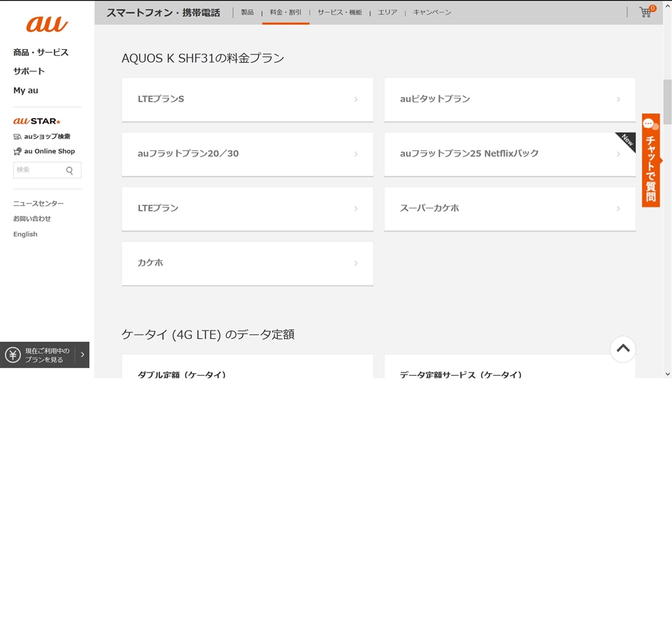Screen dimensions: 672x623
Task: Open the 製品 menu
Action: [247, 12]
